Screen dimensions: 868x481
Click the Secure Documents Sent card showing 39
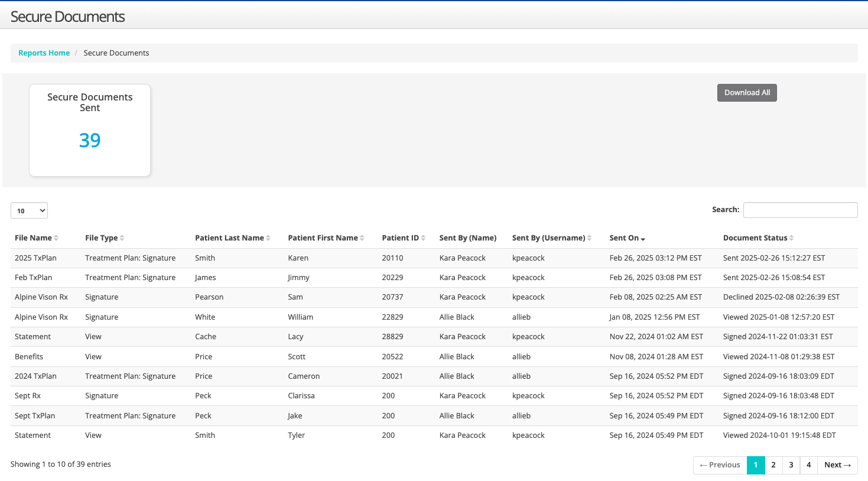point(90,130)
